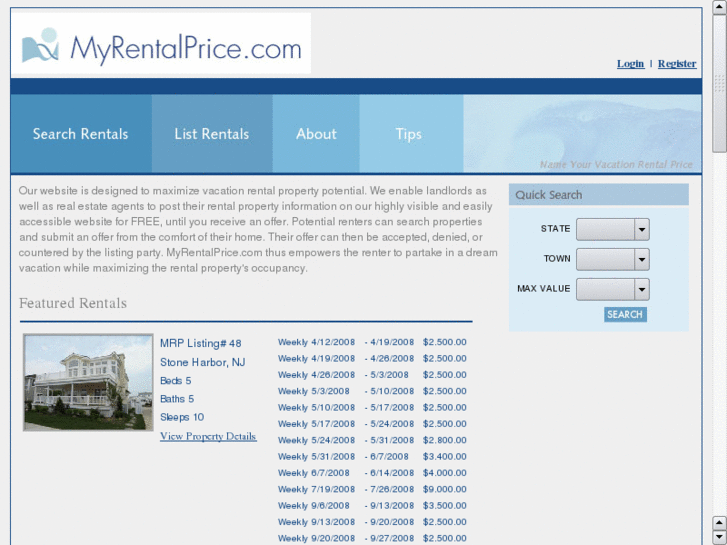The height and width of the screenshot is (545, 727).
Task: Click the SEARCH button in Quick Search
Action: tap(625, 314)
